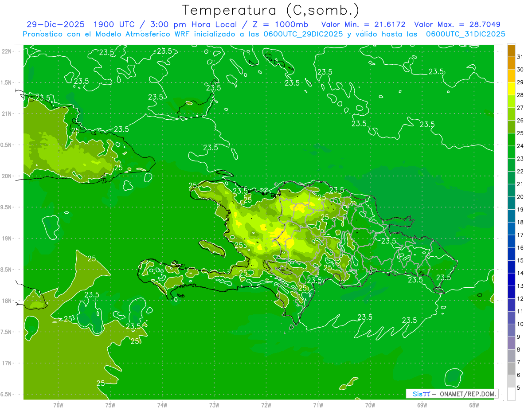Click the '72W' longitude axis label
Viewport: 532px width, 411px height.
pos(266,405)
